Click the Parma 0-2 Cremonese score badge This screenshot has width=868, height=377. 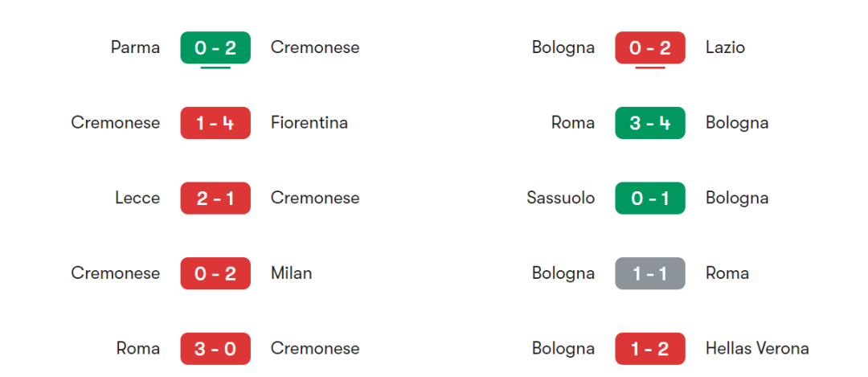(x=215, y=47)
